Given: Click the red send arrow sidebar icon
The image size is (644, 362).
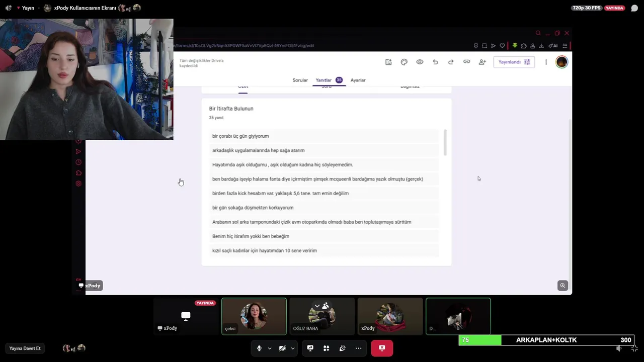Looking at the screenshot, I should pyautogui.click(x=78, y=151).
